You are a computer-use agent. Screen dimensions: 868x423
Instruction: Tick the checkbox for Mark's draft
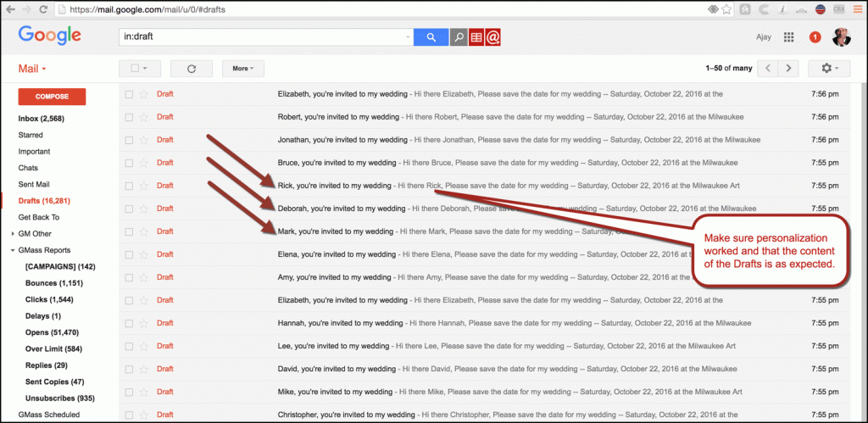129,231
